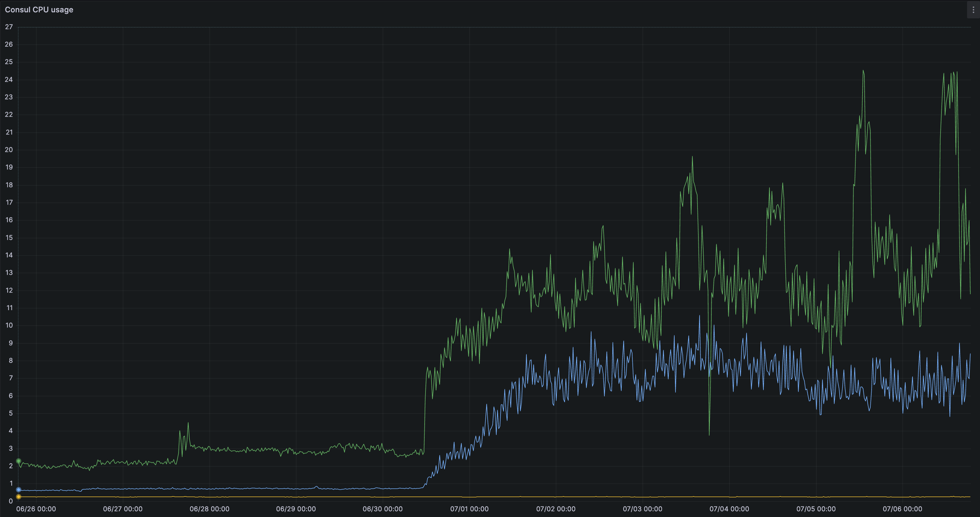The image size is (980, 517).
Task: Toggle the blue series via its marker
Action: click(18, 490)
